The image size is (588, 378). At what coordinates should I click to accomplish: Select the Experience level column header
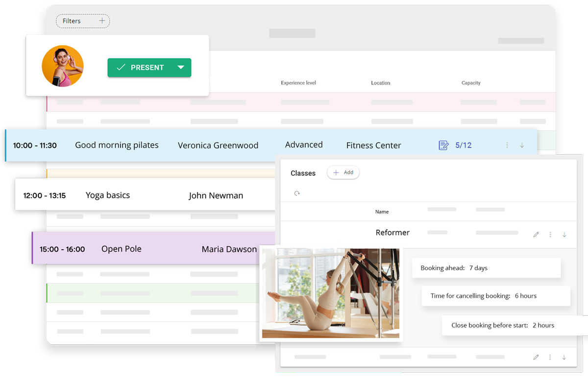coord(298,83)
